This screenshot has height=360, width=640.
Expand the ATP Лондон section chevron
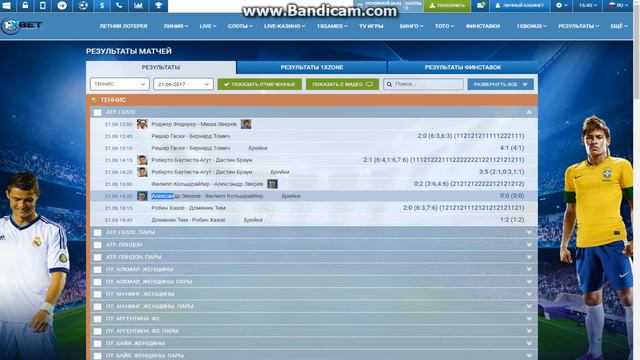[529, 245]
